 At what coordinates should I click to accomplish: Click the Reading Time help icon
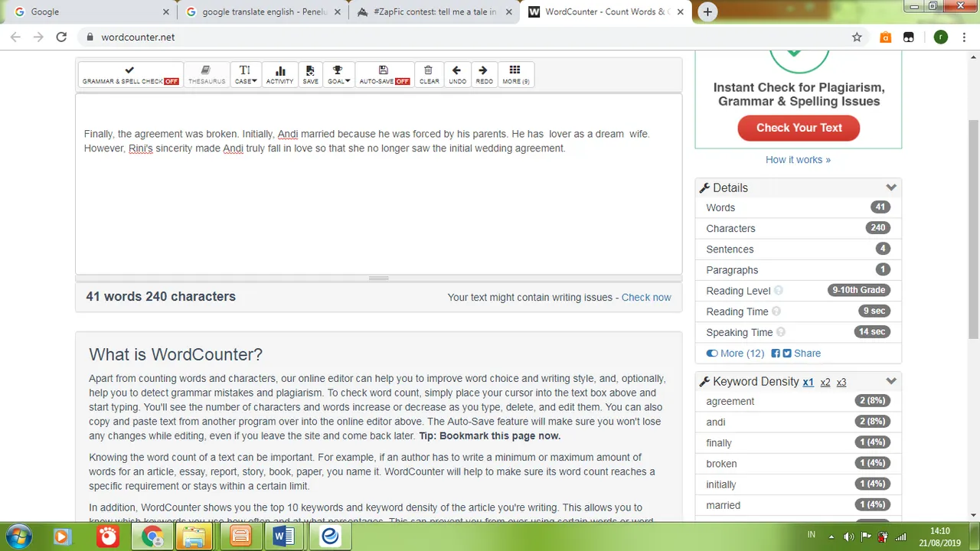pos(776,311)
